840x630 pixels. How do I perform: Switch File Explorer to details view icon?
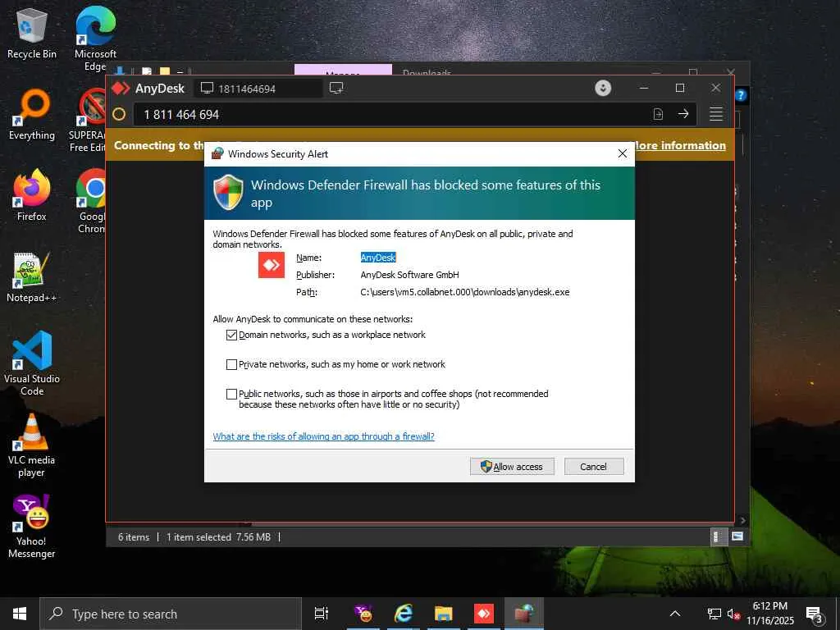[717, 536]
